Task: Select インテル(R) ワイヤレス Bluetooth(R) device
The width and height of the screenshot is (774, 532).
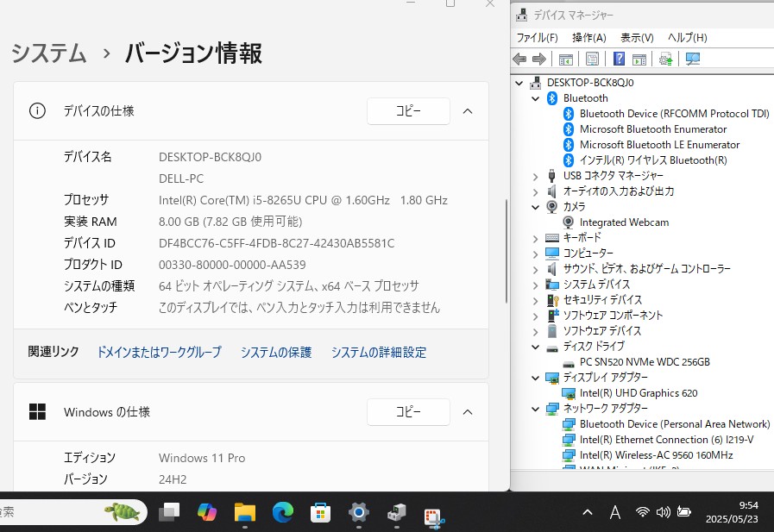Action: tap(653, 160)
